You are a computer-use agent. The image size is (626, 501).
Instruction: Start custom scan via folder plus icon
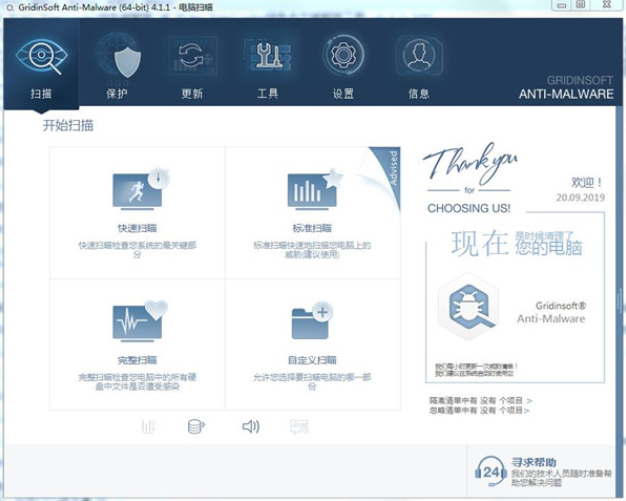coord(312,321)
